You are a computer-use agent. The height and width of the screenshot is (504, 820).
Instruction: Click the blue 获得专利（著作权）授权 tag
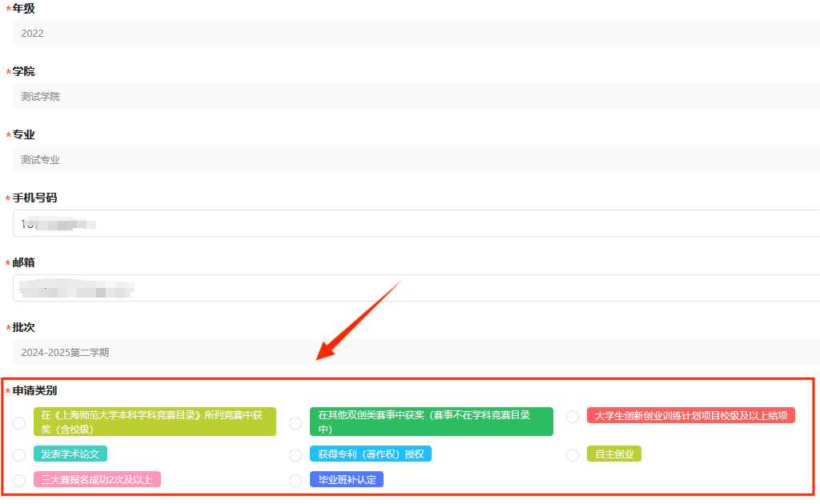[371, 454]
